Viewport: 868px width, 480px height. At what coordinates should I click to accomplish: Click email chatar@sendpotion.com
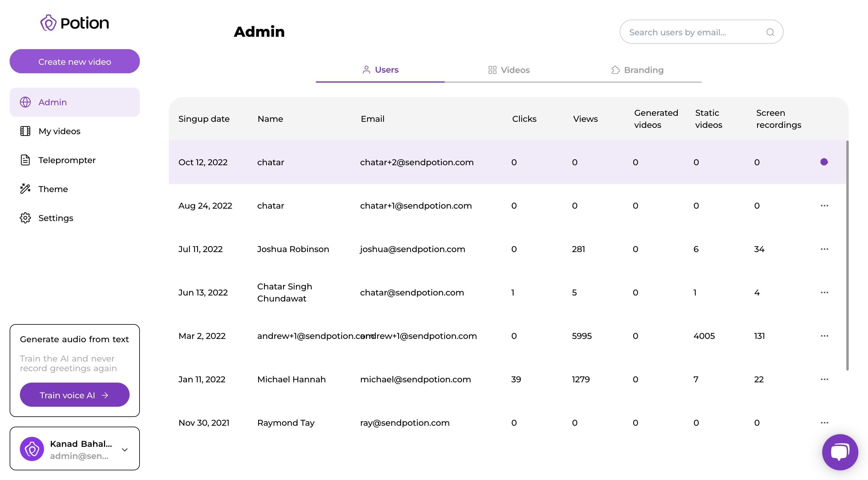[x=412, y=292]
